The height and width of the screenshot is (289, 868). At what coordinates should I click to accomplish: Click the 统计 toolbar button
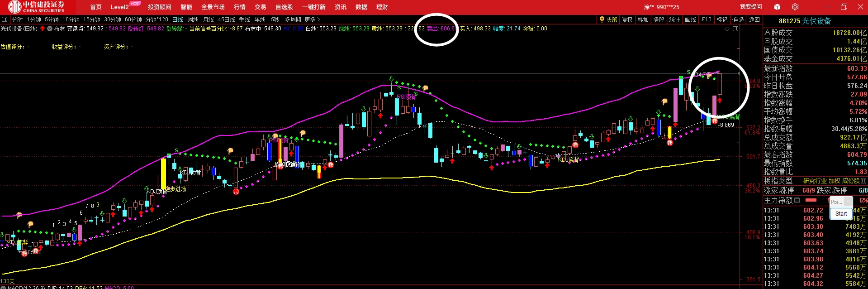pyautogui.click(x=674, y=19)
